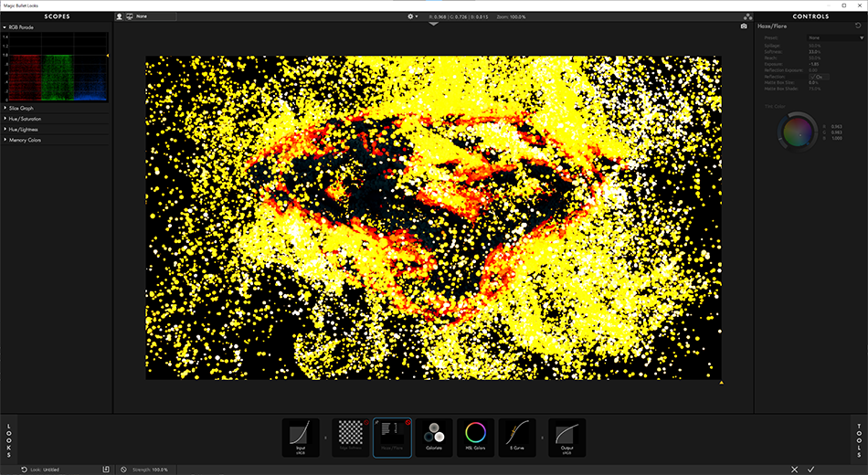The width and height of the screenshot is (868, 475).
Task: Expand the Memory Colors scope
Action: pos(5,140)
